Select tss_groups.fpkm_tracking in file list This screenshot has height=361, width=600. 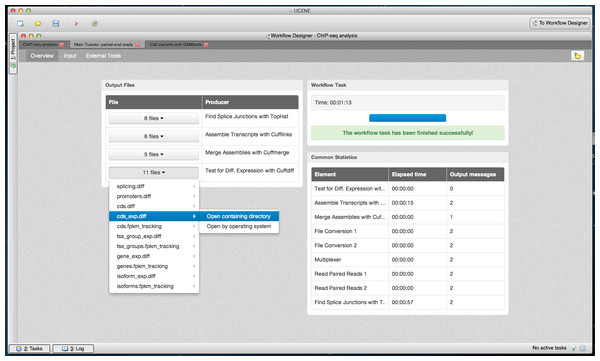click(154, 246)
